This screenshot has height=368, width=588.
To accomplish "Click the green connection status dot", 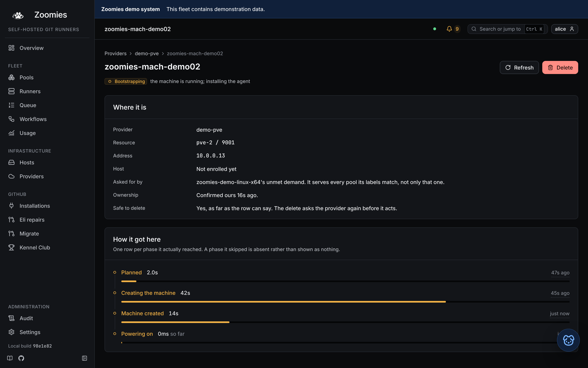I will 435,29.
